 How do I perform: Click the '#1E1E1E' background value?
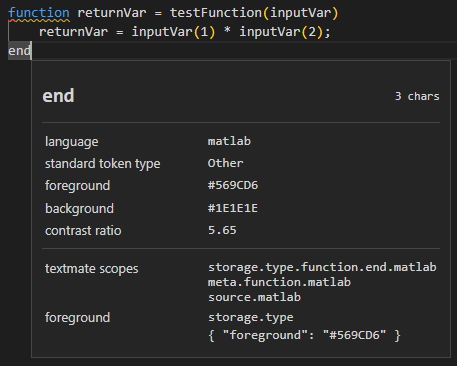[x=233, y=208]
